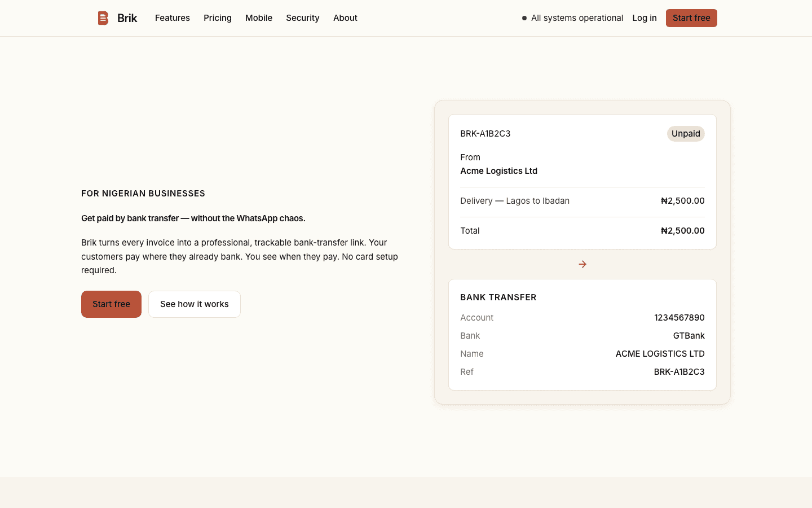Click account number 1234567890
The image size is (812, 508).
point(679,318)
